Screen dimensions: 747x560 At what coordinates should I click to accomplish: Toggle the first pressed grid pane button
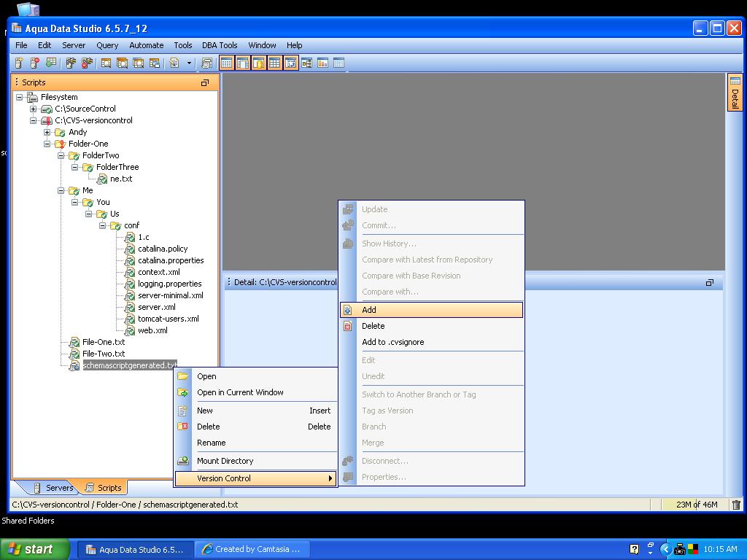227,63
